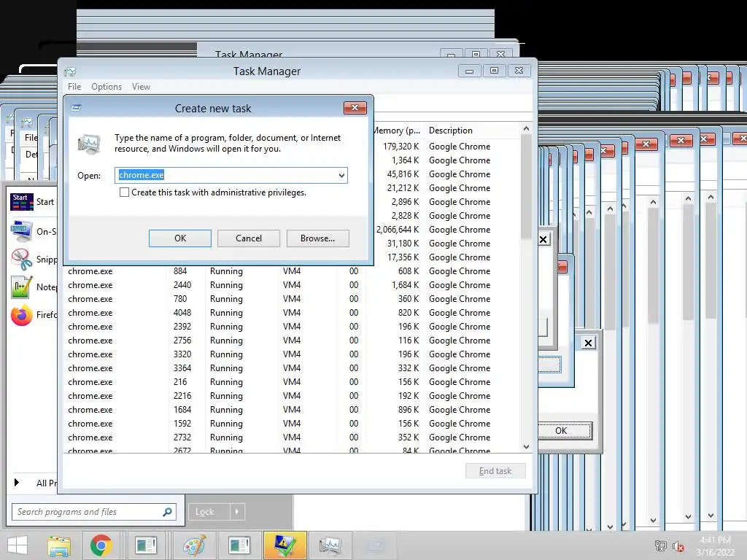Screen dimensions: 747x560
Task: Launch Firefox from Start menu
Action: click(x=21, y=315)
